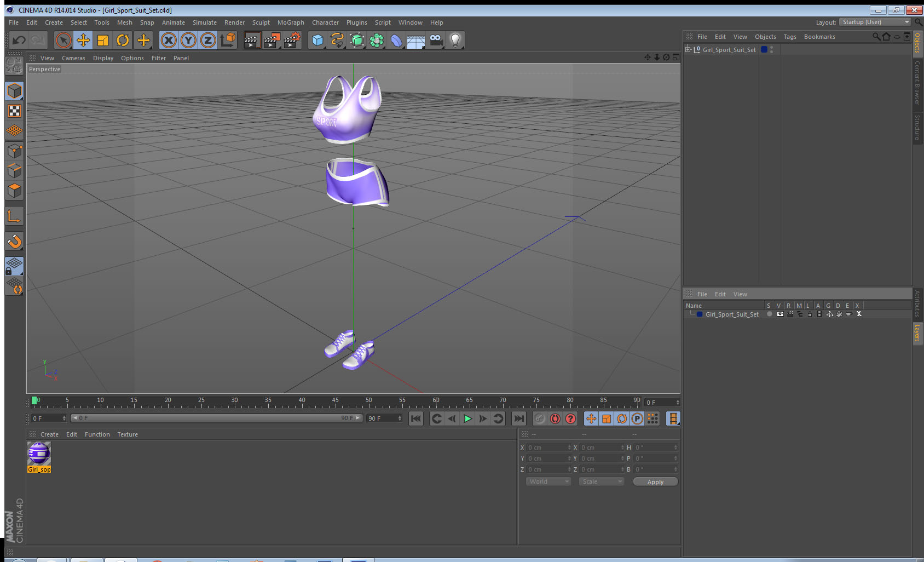Click the Undo arrow icon
Image resolution: width=924 pixels, height=562 pixels.
(x=19, y=40)
